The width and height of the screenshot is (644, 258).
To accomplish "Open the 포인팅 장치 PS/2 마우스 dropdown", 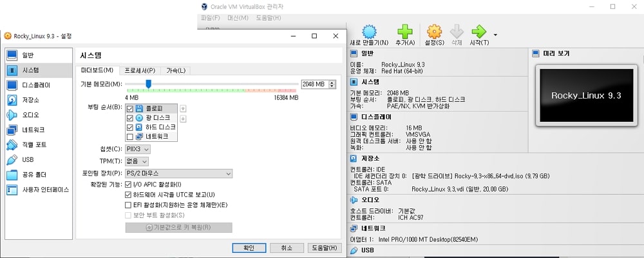I will 178,174.
